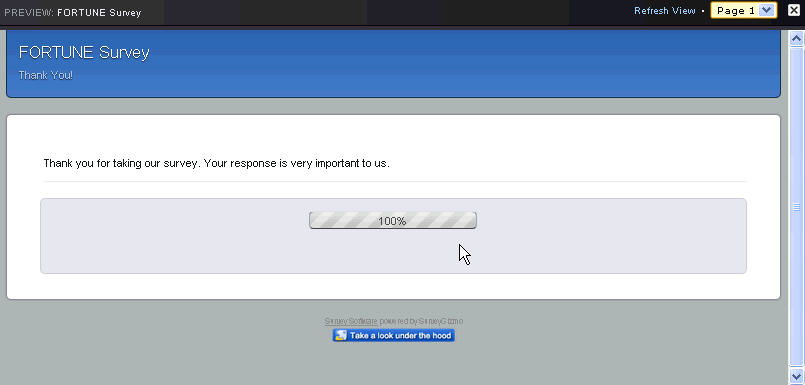805x385 pixels.
Task: Click the icon on the under the hood button
Action: tap(340, 336)
